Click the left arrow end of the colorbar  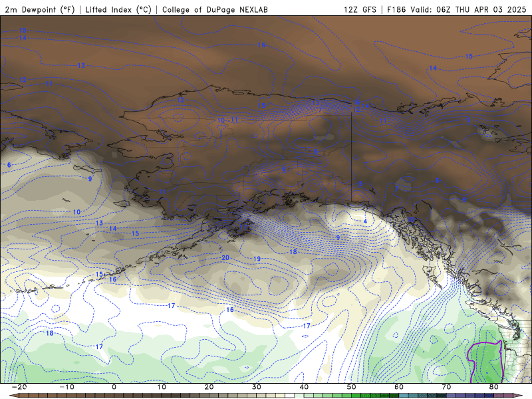[14, 396]
